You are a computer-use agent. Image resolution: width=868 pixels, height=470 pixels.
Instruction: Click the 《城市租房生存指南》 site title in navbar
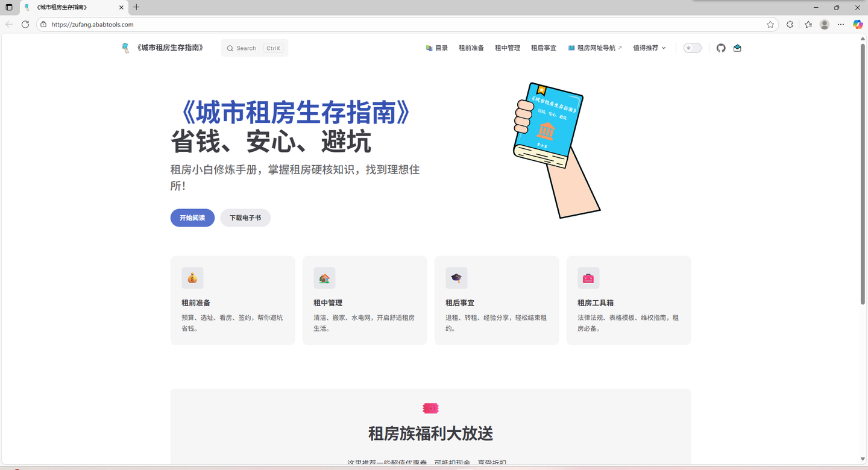pos(171,48)
